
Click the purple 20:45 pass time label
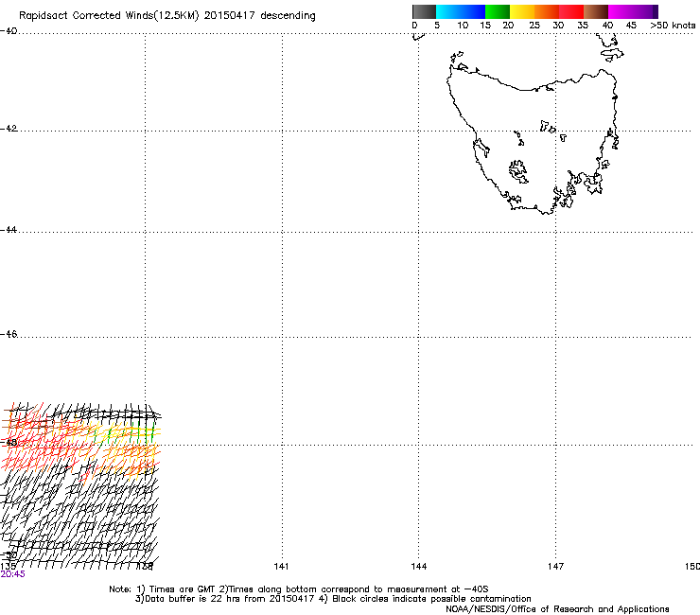click(x=13, y=574)
